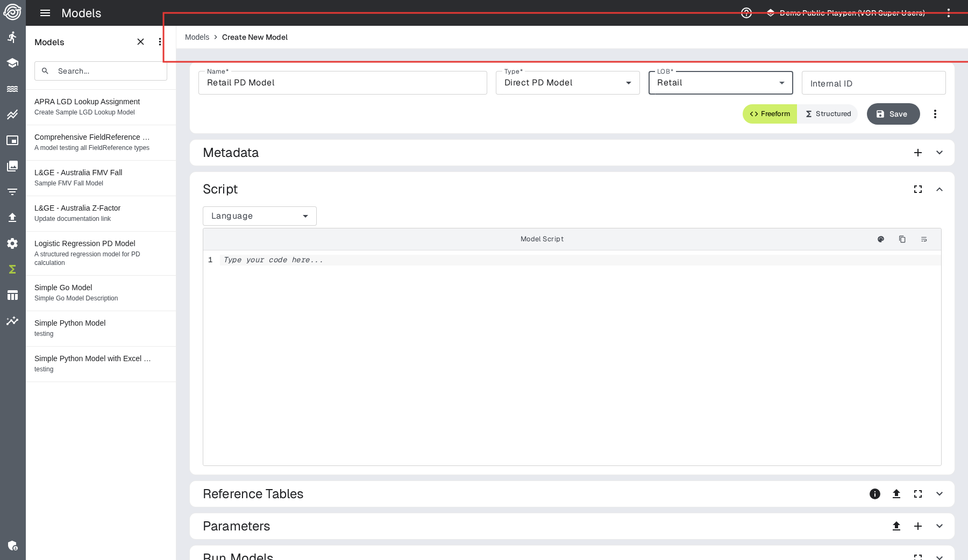Click the info icon in Reference Tables
The width and height of the screenshot is (968, 560).
click(874, 494)
